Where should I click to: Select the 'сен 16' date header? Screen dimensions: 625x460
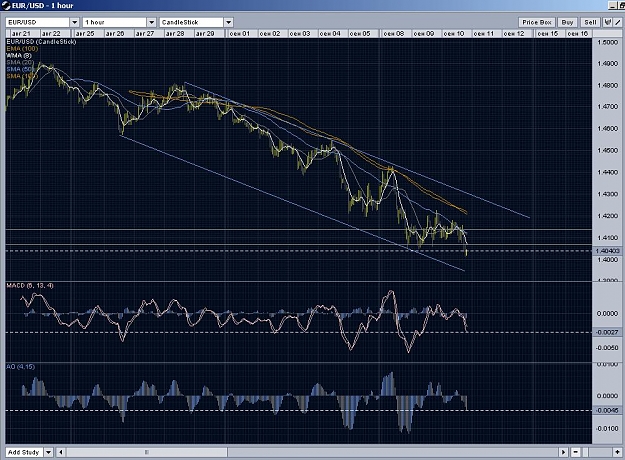578,33
